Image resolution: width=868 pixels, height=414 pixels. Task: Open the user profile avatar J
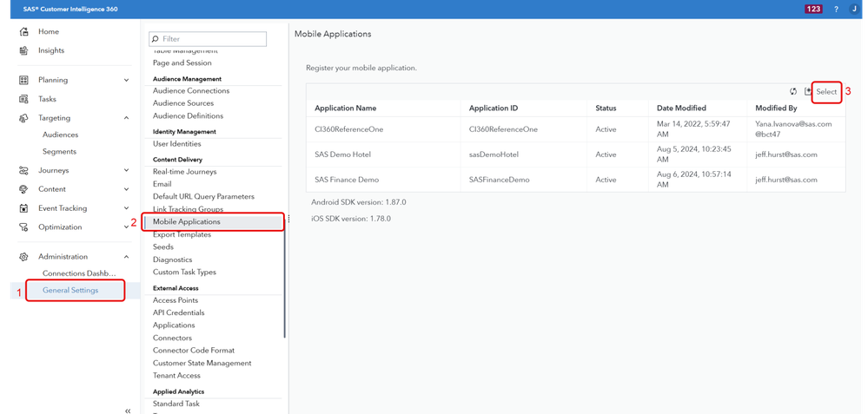854,9
